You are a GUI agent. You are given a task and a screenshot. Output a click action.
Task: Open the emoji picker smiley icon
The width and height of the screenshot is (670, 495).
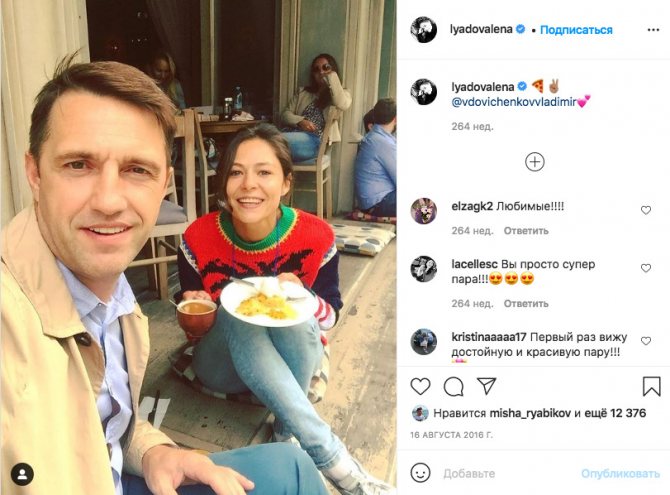[420, 473]
